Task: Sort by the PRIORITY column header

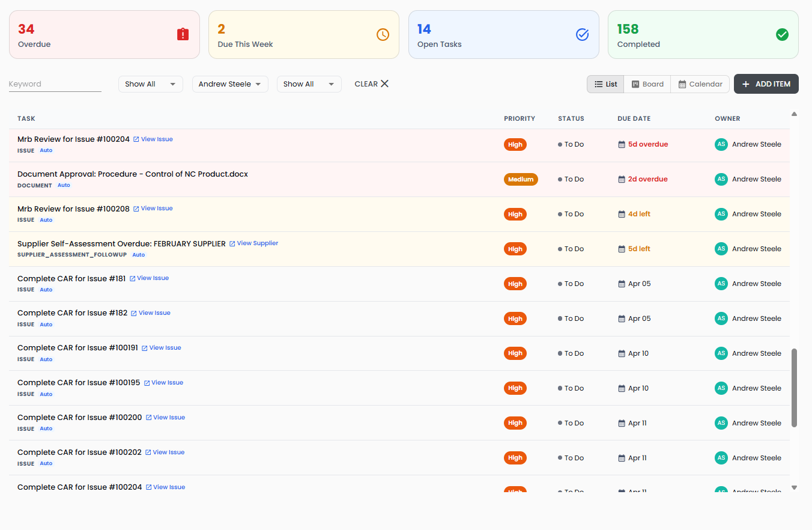Action: (519, 119)
